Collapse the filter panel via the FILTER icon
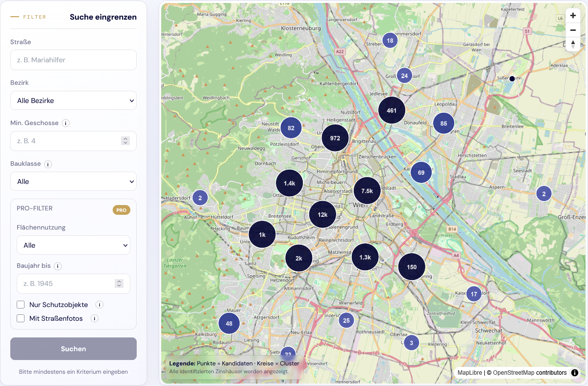 [14, 16]
